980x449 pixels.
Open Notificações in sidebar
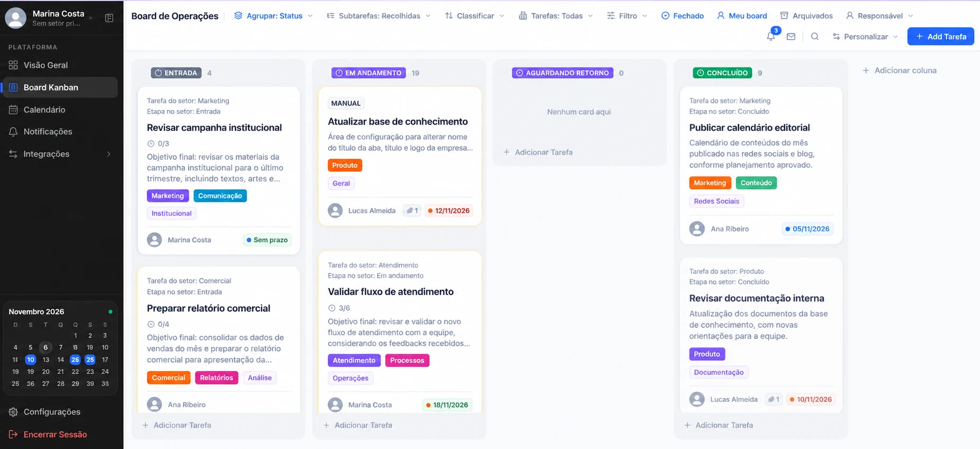pyautogui.click(x=60, y=132)
